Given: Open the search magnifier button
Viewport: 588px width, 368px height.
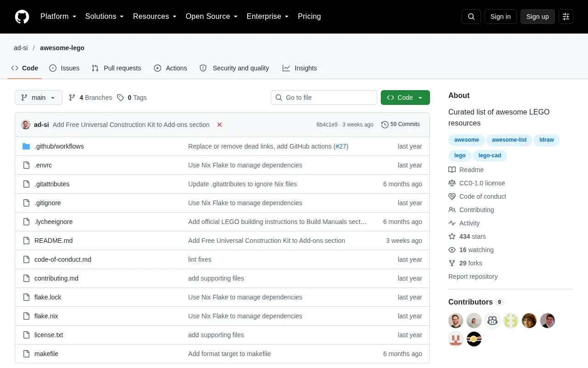Looking at the screenshot, I should click(471, 17).
